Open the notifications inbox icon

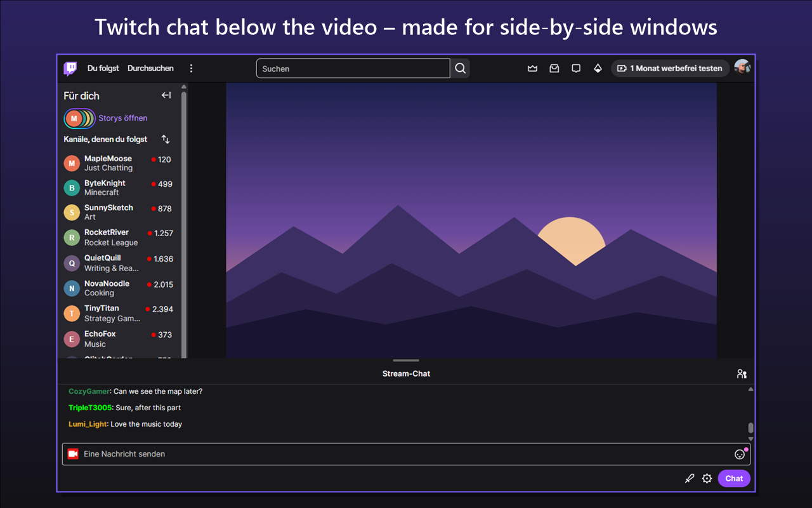click(x=554, y=69)
